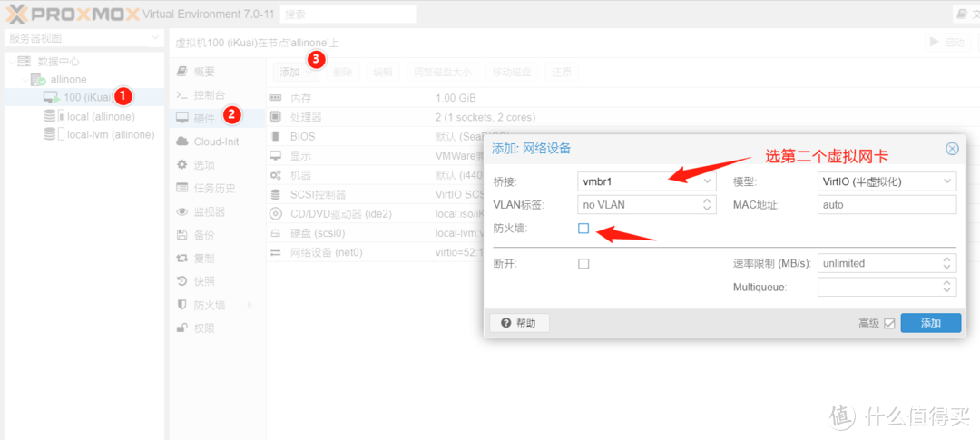Click the Backup floppy disk icon

point(181,235)
